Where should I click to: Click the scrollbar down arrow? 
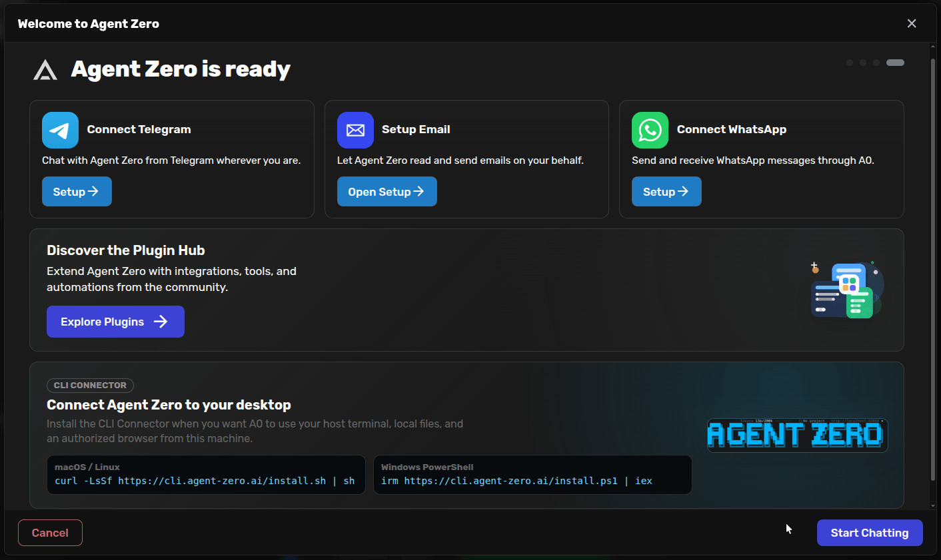click(933, 506)
